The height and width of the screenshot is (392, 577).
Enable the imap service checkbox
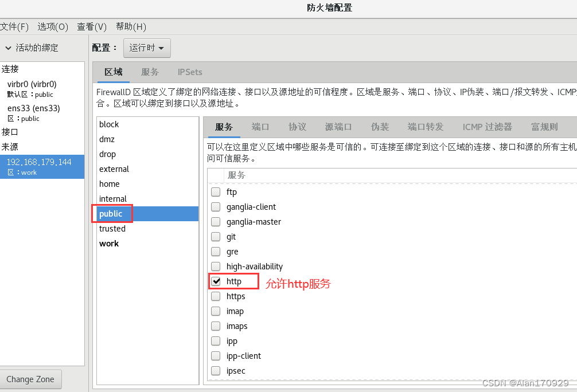point(216,311)
